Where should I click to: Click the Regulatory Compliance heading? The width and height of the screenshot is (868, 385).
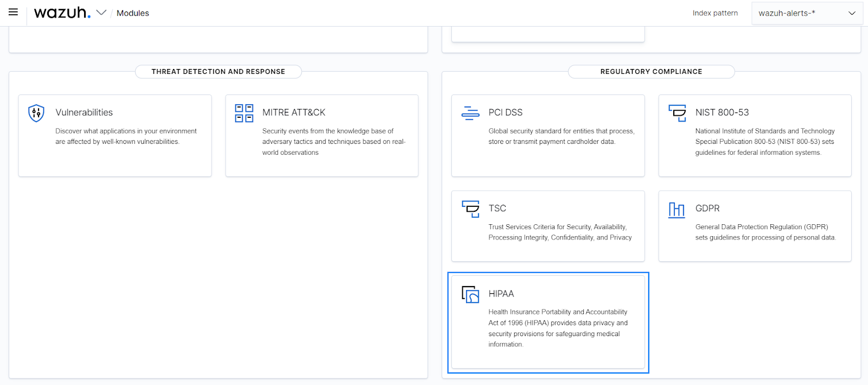click(651, 72)
